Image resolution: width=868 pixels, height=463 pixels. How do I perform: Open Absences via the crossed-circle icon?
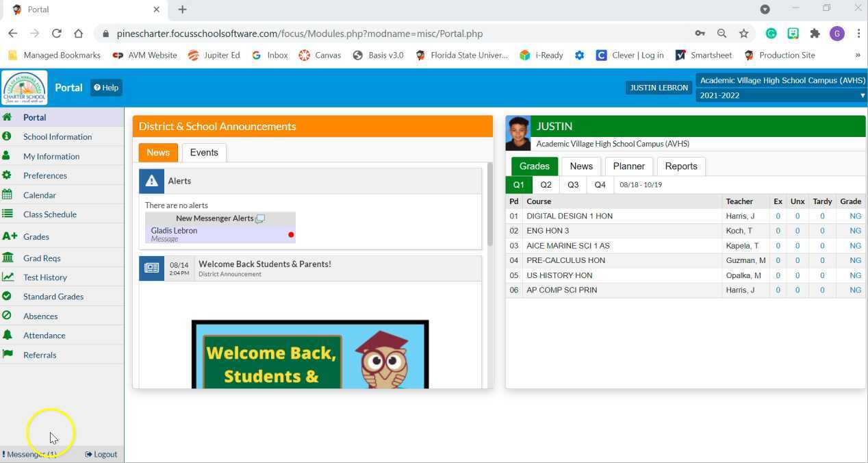(x=6, y=316)
